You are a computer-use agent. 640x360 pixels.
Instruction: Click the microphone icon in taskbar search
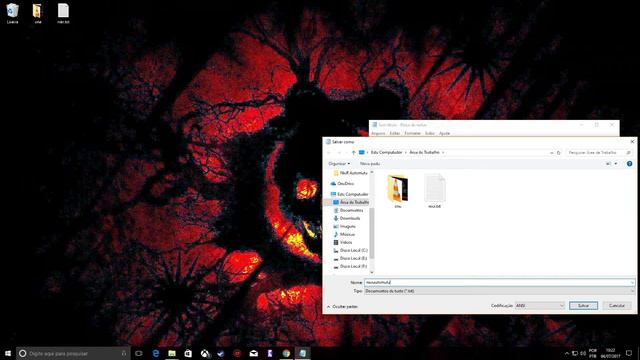124,353
